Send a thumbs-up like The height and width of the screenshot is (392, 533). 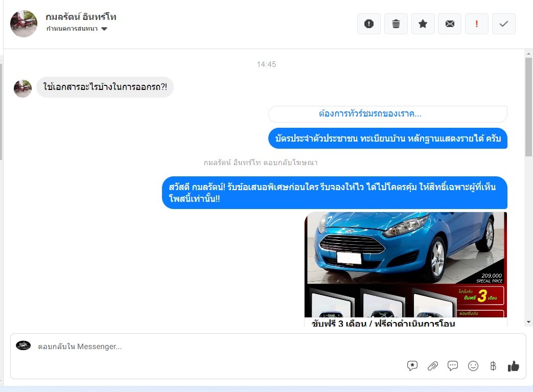point(513,366)
